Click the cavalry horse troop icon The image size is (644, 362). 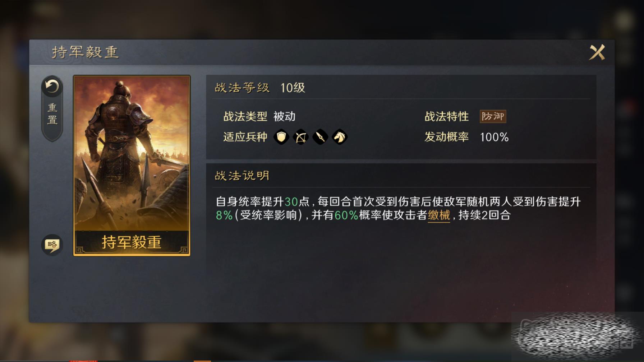(340, 137)
